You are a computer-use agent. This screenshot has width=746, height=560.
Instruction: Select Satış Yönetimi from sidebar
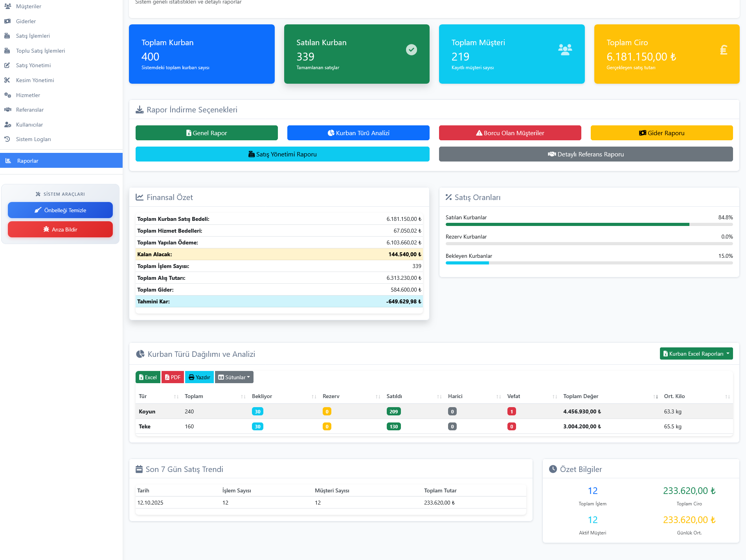pyautogui.click(x=33, y=65)
